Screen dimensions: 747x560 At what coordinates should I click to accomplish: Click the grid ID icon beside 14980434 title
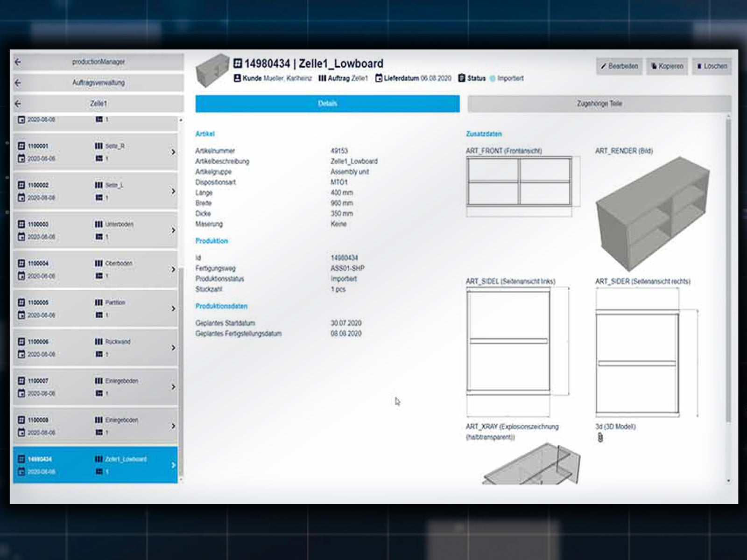[238, 63]
